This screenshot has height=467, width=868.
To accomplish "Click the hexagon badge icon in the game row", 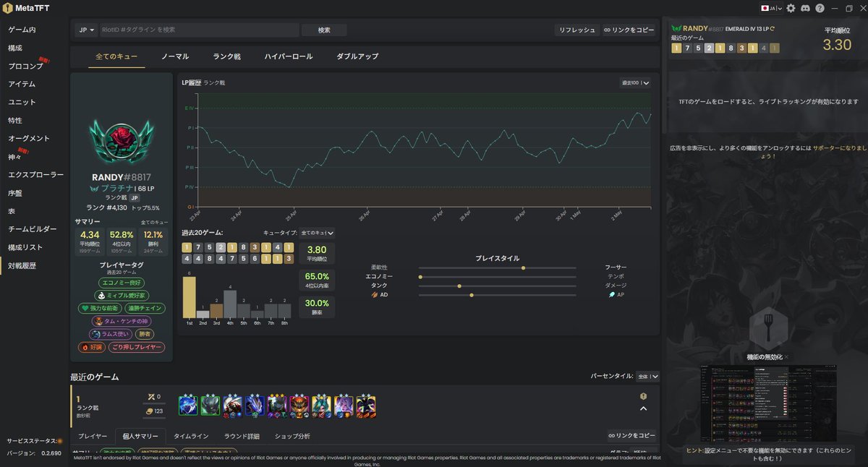I will pos(643,396).
